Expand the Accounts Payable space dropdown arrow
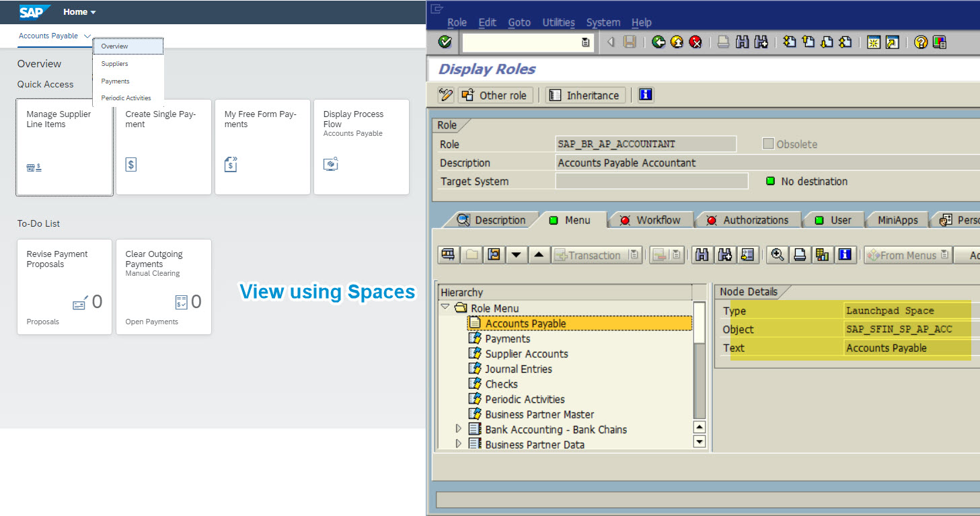The height and width of the screenshot is (516, 980). point(87,36)
